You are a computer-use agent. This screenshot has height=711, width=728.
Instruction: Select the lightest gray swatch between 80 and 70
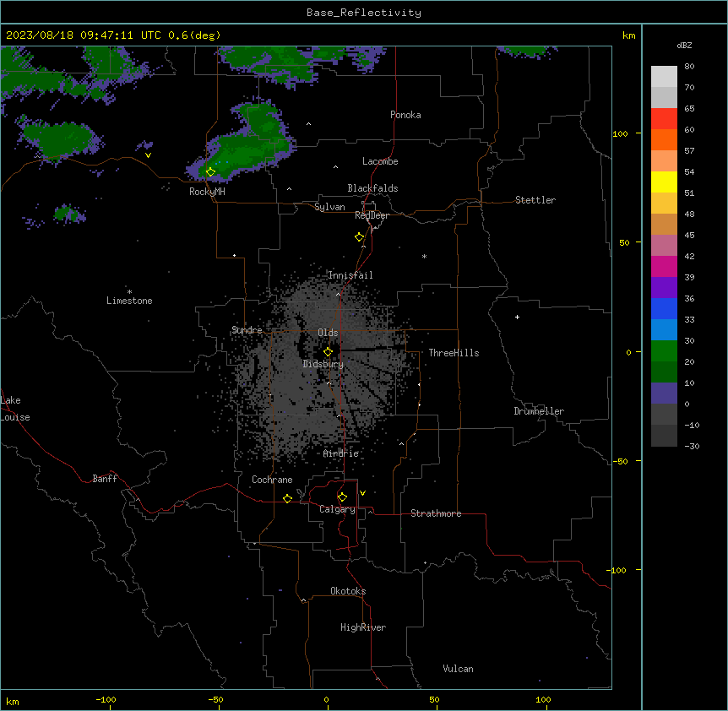click(x=664, y=77)
